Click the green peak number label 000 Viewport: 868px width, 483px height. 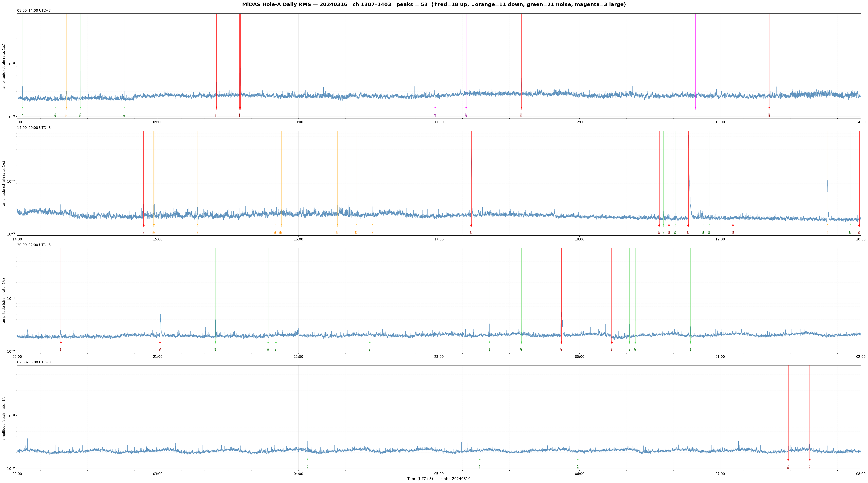coord(23,115)
